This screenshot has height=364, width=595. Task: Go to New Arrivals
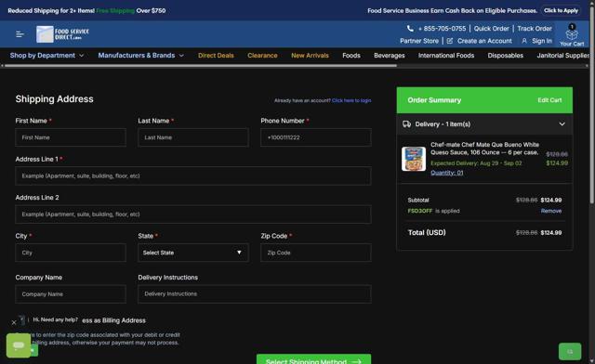(310, 56)
